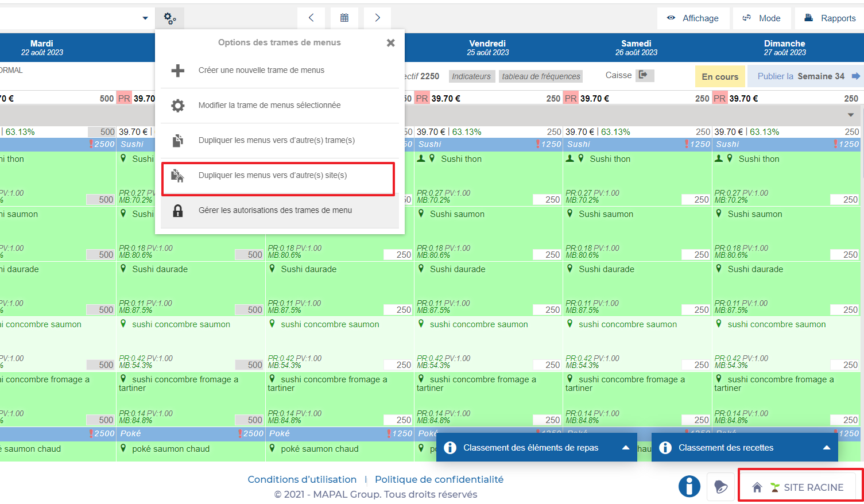
Task: Click the Samedi Sushi thon dish name
Action: 610,159
